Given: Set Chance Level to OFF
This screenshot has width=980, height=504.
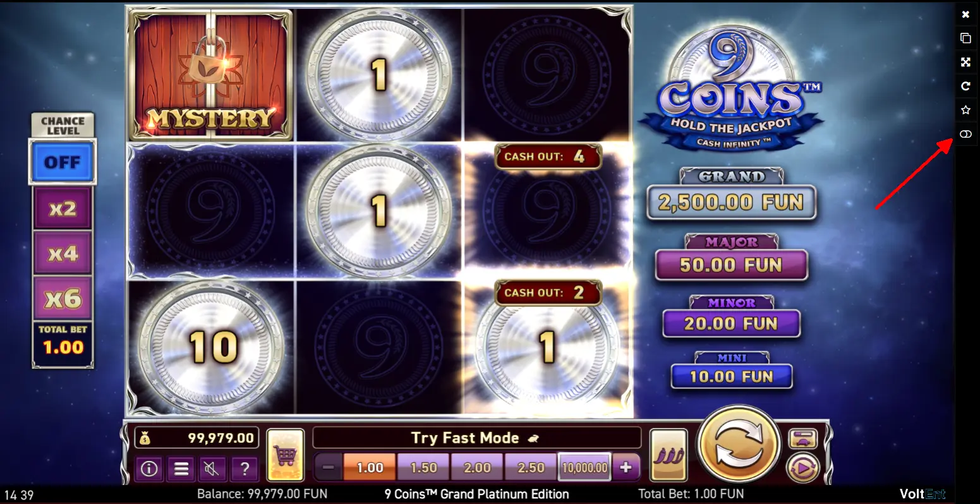Looking at the screenshot, I should pyautogui.click(x=63, y=162).
